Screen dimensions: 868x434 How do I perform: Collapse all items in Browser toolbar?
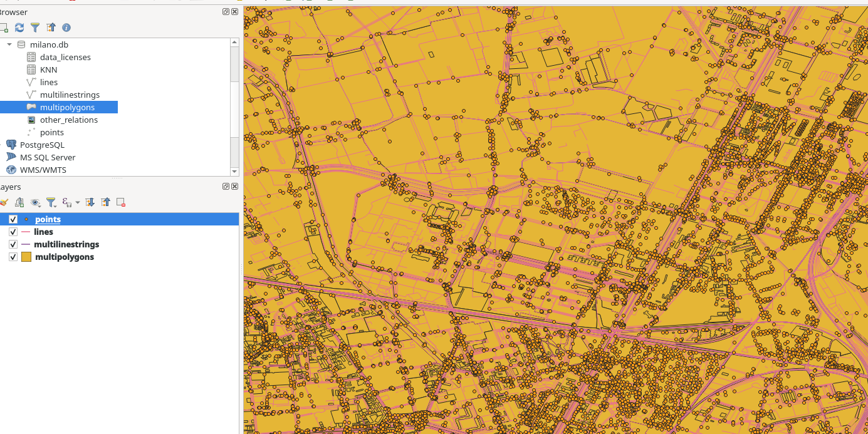(51, 28)
